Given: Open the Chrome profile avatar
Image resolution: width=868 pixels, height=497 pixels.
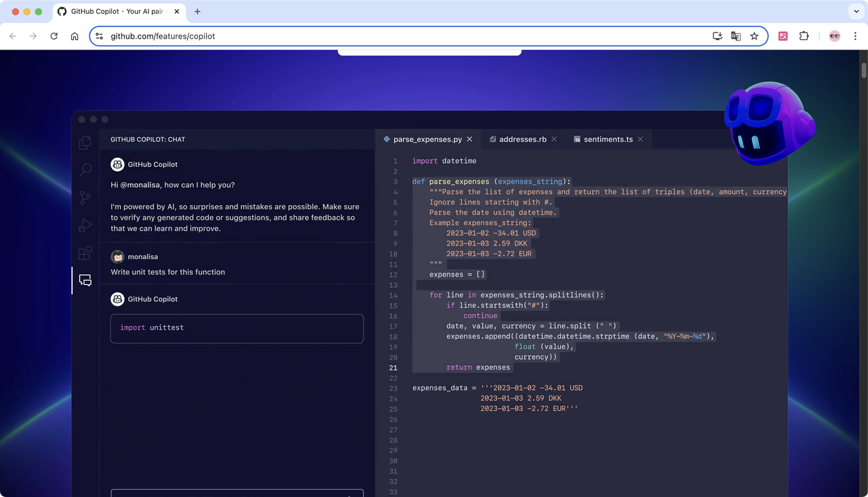Looking at the screenshot, I should [835, 36].
